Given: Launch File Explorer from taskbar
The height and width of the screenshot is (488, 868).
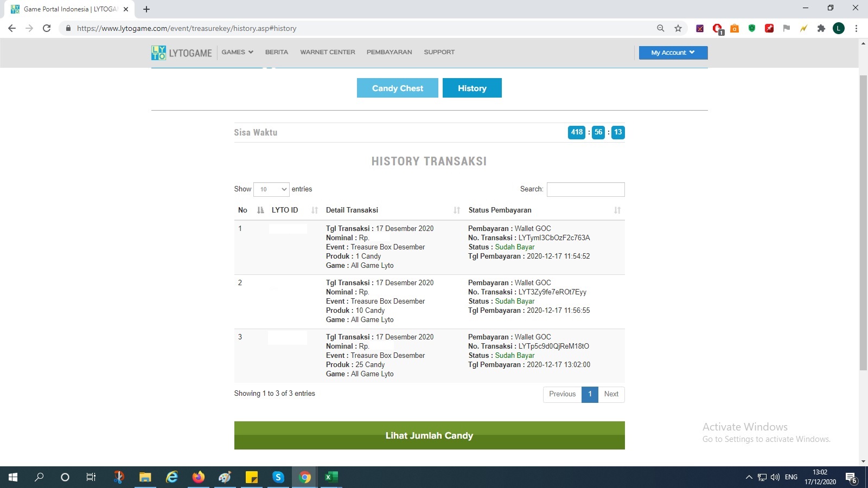Looking at the screenshot, I should pos(145,477).
